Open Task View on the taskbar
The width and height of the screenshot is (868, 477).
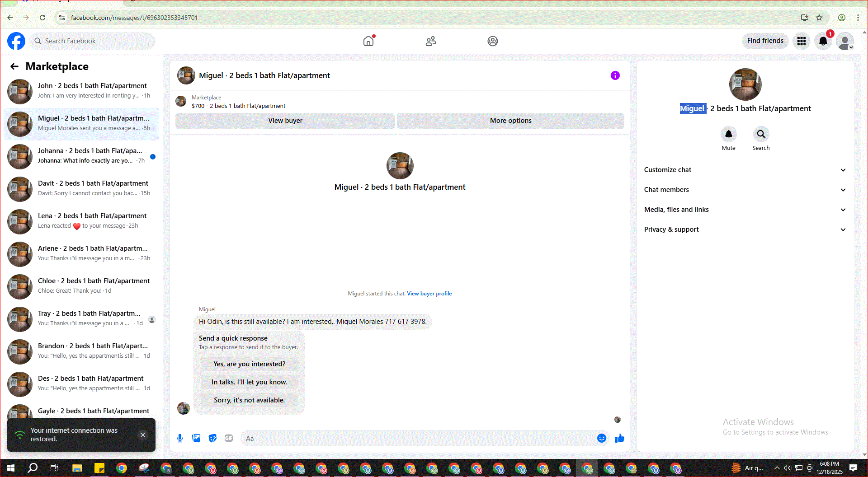[x=54, y=468]
